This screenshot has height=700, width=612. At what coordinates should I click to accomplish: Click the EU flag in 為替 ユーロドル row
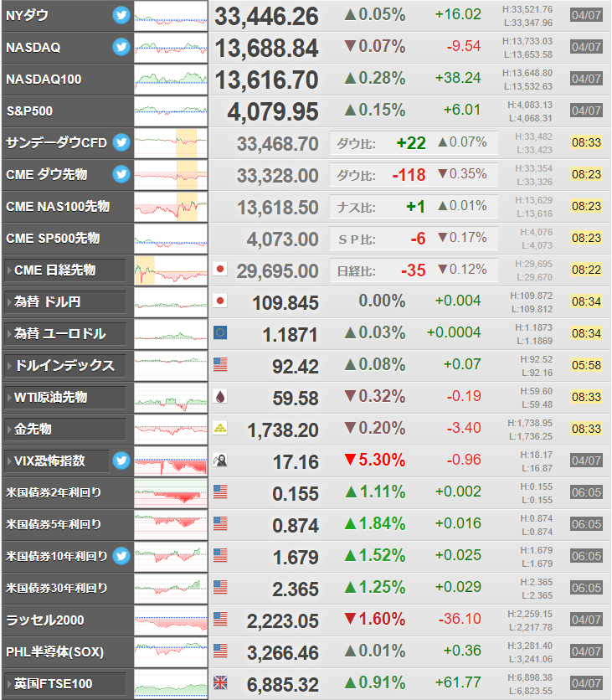[220, 332]
